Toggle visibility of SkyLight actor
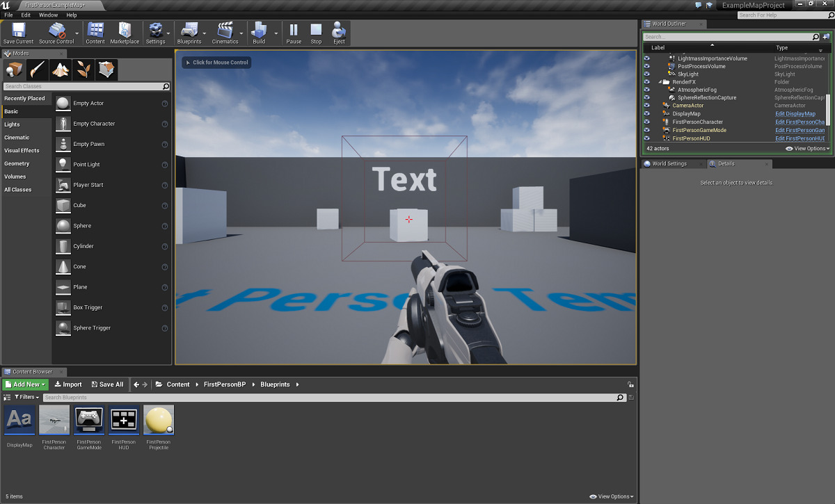The height and width of the screenshot is (504, 835). [x=646, y=74]
